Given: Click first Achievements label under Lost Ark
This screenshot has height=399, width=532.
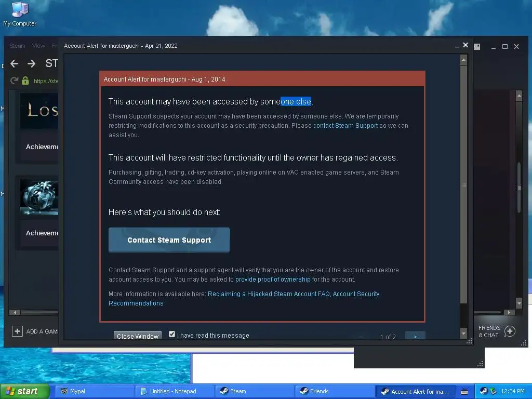Looking at the screenshot, I should (x=42, y=147).
